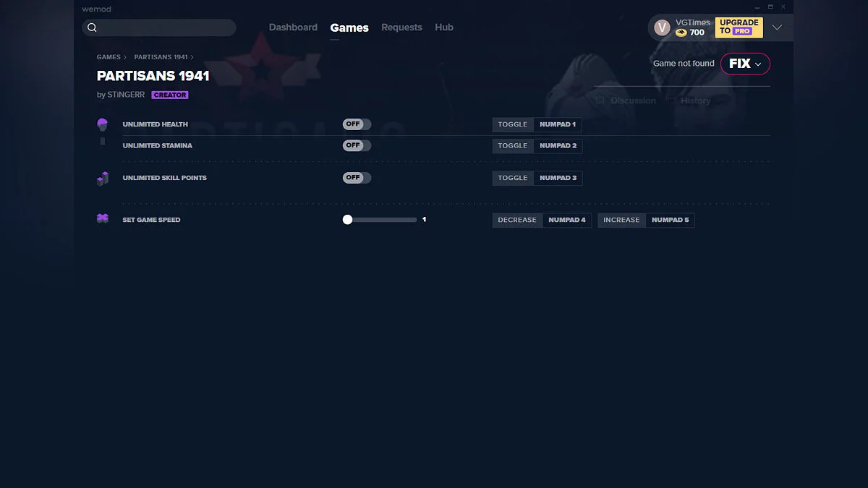Screen dimensions: 868x488
Task: Click the History icon
Action: (x=672, y=100)
